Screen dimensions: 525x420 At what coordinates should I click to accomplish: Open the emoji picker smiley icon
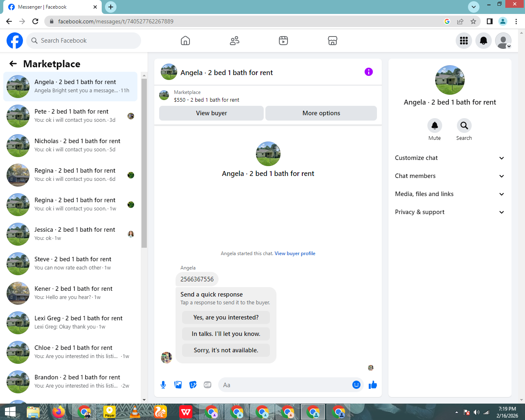[356, 385]
